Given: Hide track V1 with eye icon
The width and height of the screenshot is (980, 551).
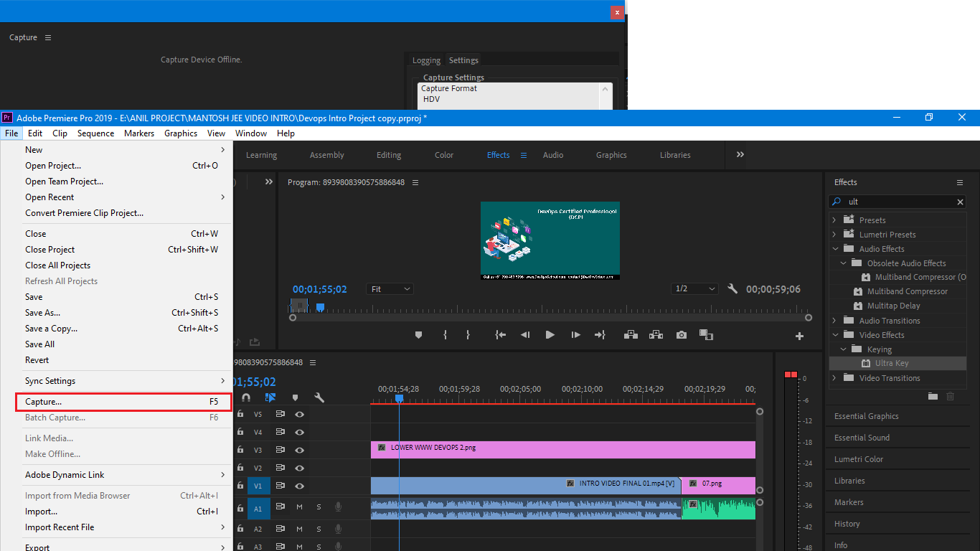Looking at the screenshot, I should click(x=300, y=486).
